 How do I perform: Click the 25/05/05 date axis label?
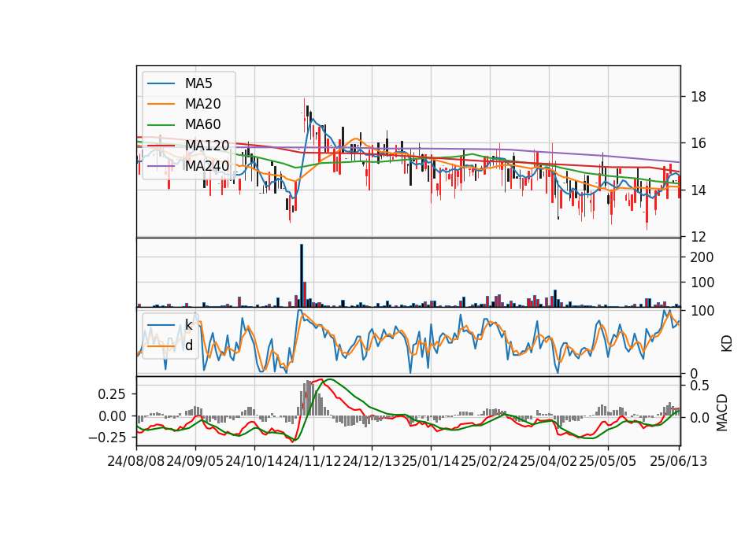(x=607, y=461)
